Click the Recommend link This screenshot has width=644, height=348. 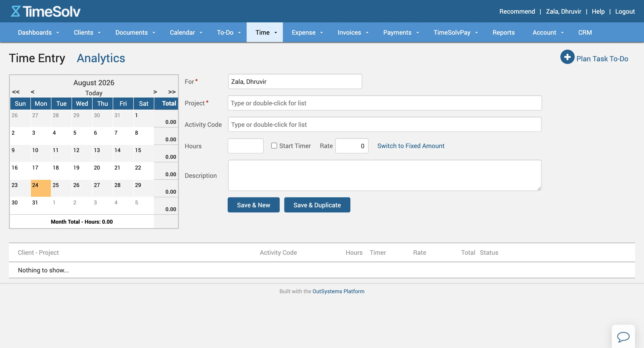[517, 11]
